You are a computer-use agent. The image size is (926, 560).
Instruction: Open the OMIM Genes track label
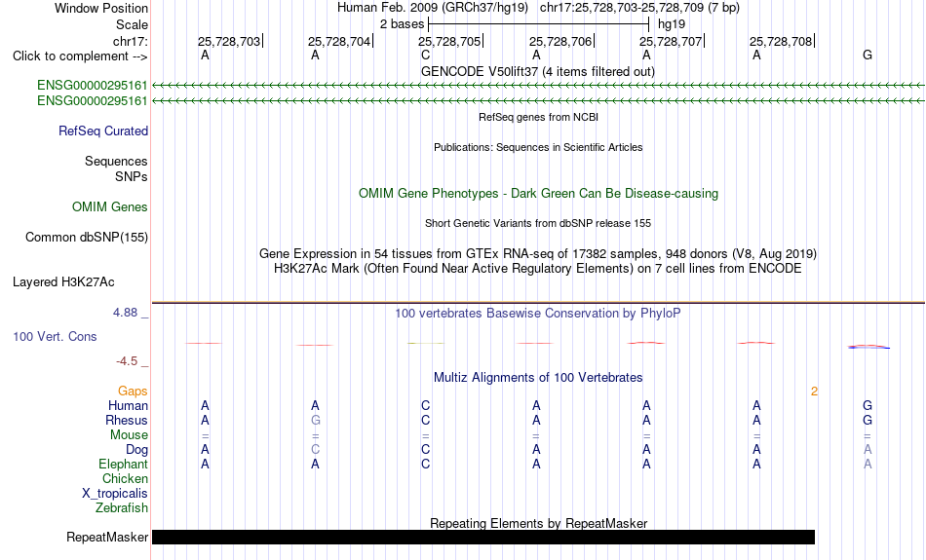click(110, 207)
